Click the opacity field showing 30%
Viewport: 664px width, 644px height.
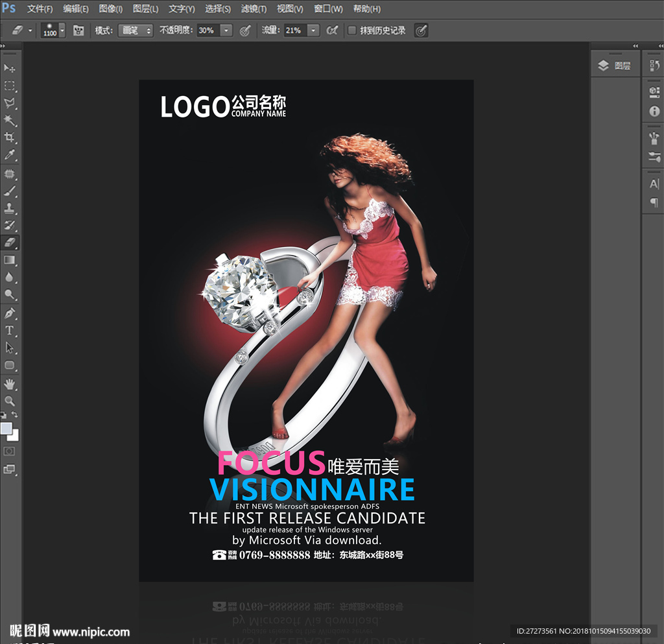[x=208, y=30]
